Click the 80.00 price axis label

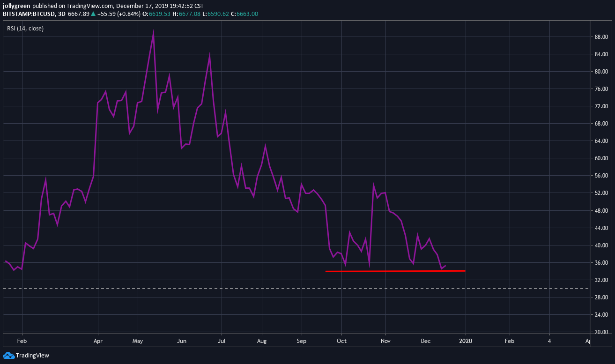click(x=602, y=72)
